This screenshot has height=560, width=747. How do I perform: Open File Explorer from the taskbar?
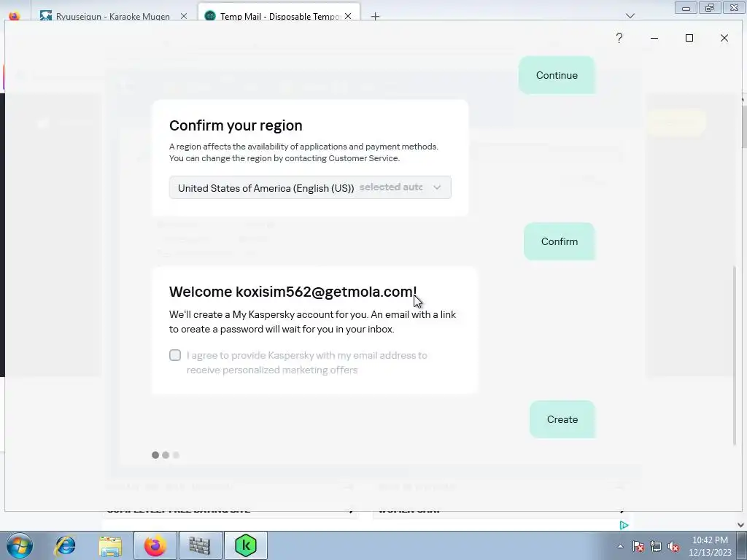tap(110, 545)
